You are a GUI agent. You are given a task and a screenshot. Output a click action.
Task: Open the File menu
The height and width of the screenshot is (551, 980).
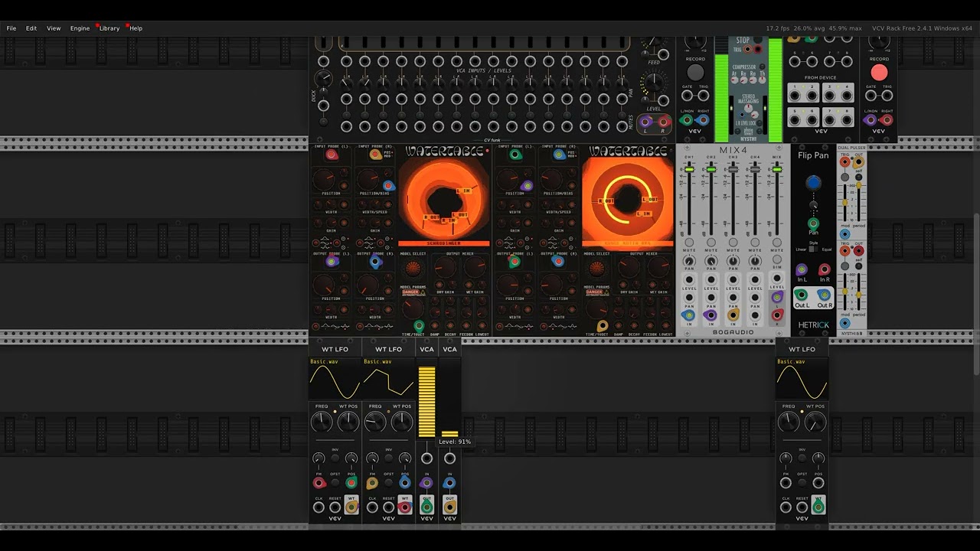11,28
